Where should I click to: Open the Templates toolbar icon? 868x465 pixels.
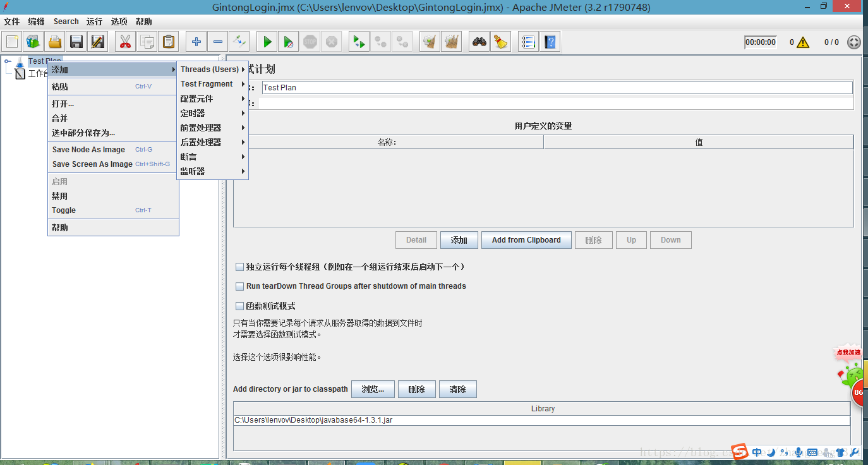pos(33,42)
